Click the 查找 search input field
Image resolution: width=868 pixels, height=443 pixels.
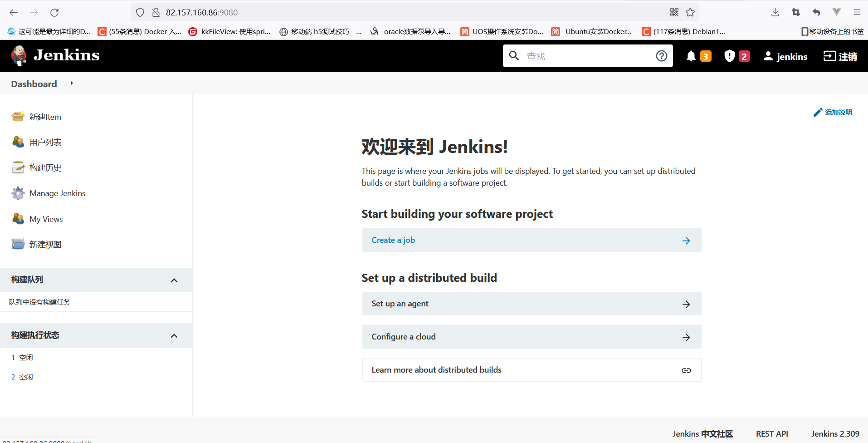click(588, 56)
